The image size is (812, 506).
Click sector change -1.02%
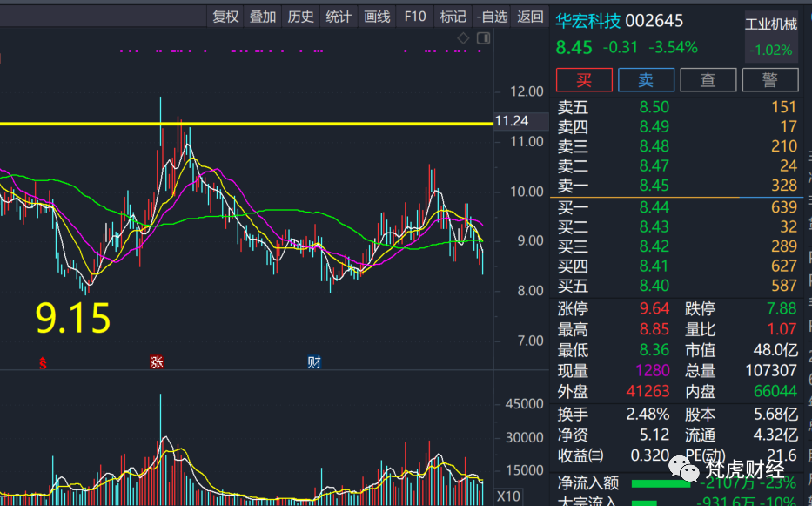[771, 51]
